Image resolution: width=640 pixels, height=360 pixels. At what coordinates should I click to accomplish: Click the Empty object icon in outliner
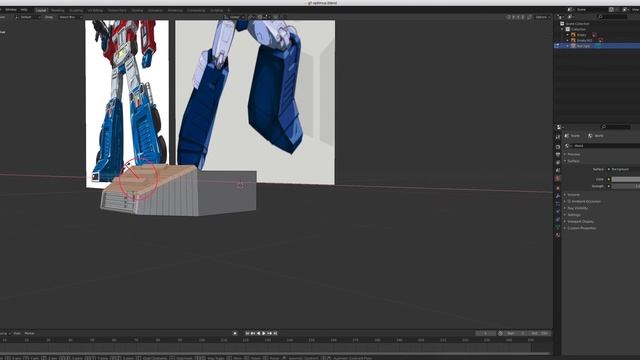pos(573,35)
